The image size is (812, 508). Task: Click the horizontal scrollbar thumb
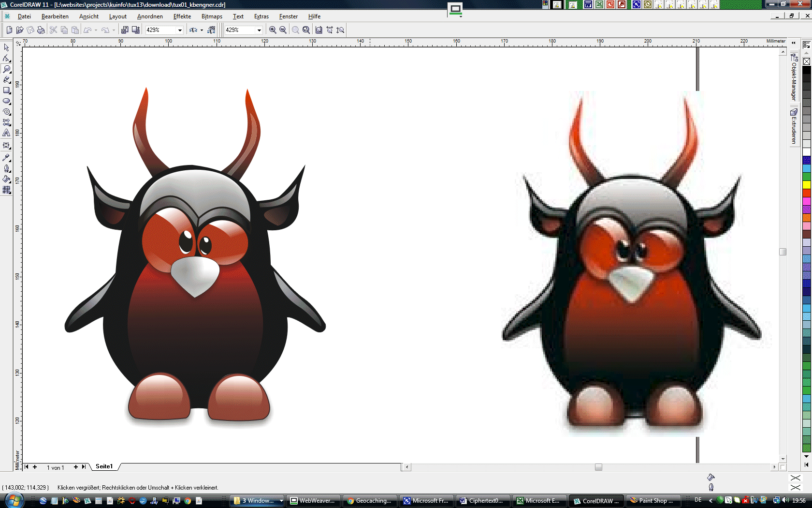pyautogui.click(x=598, y=467)
